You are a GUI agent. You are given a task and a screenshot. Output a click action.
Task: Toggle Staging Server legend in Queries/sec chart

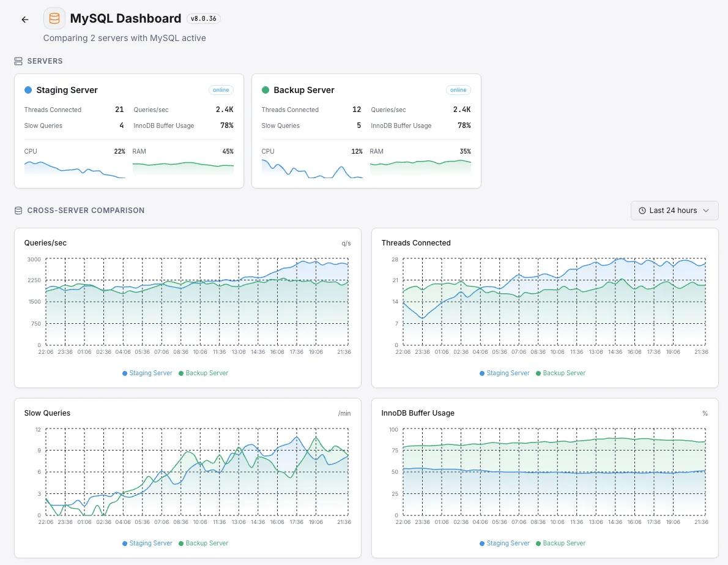[147, 373]
